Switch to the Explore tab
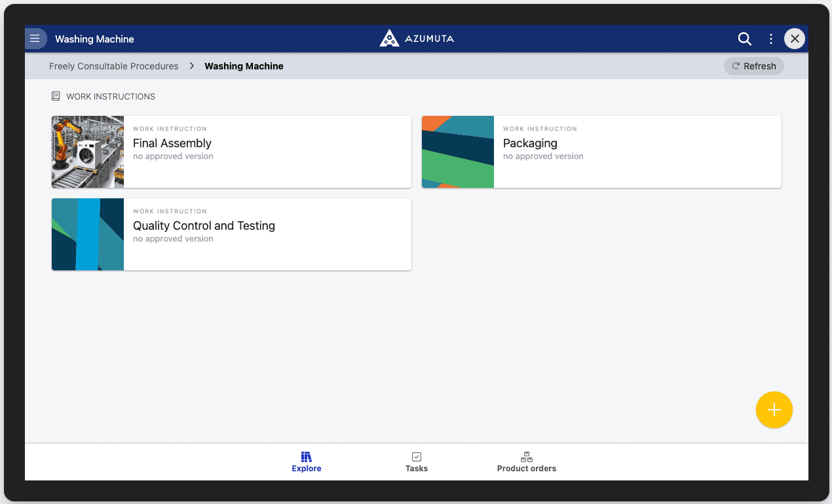This screenshot has height=504, width=832. [x=307, y=461]
